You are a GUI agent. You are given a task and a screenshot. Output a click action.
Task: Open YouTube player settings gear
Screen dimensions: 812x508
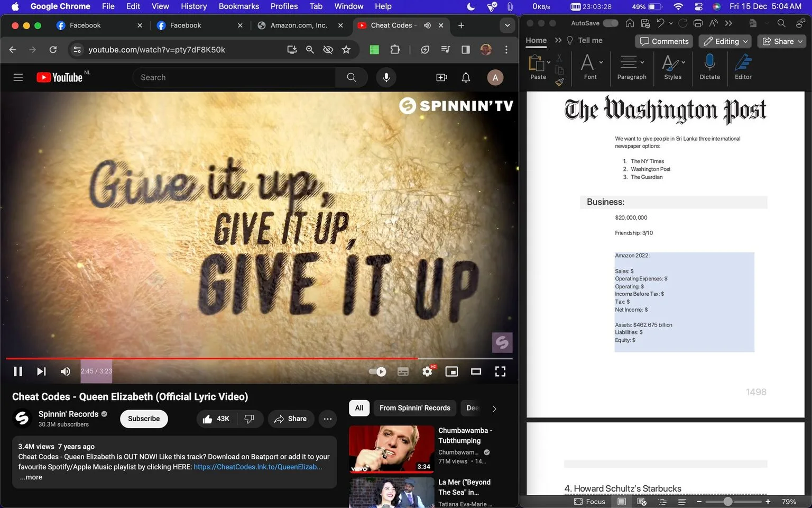[427, 371]
